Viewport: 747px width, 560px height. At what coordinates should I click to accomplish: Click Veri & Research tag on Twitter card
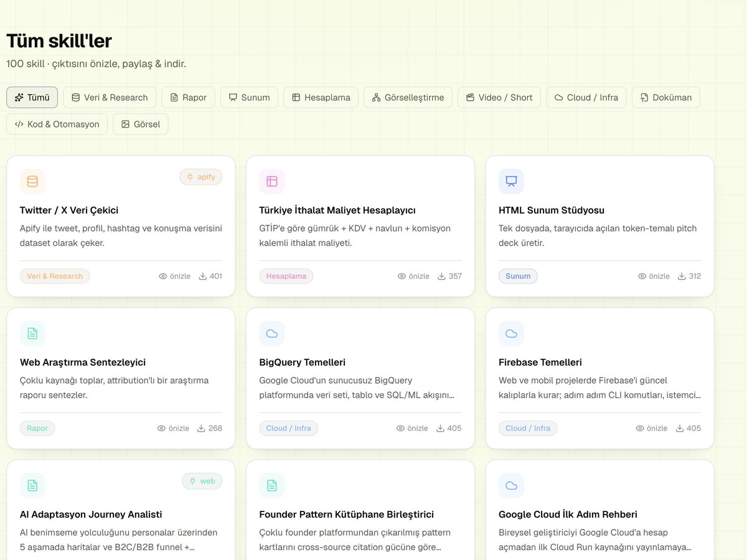coord(55,276)
